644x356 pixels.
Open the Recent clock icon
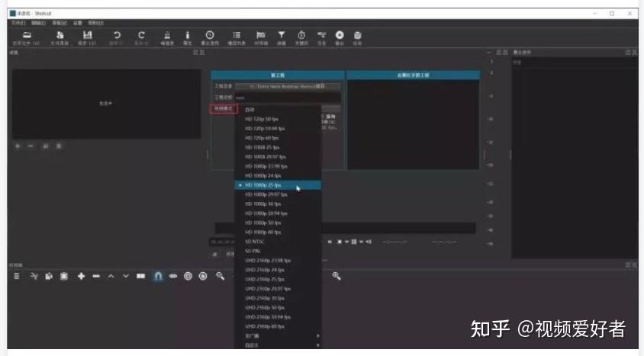coord(210,35)
